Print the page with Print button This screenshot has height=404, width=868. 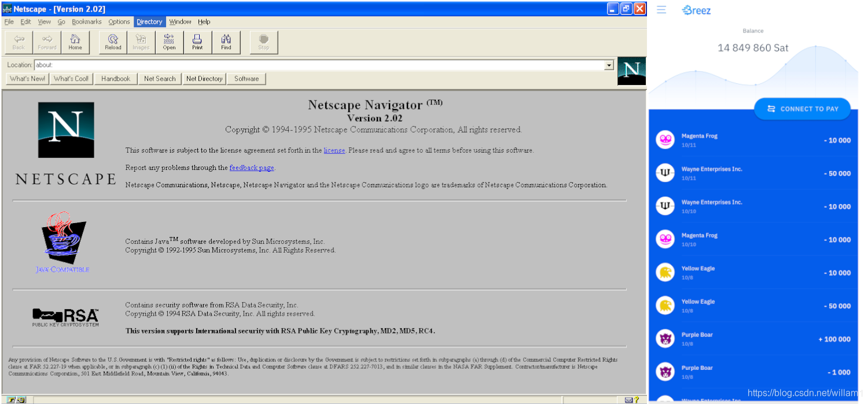[197, 42]
